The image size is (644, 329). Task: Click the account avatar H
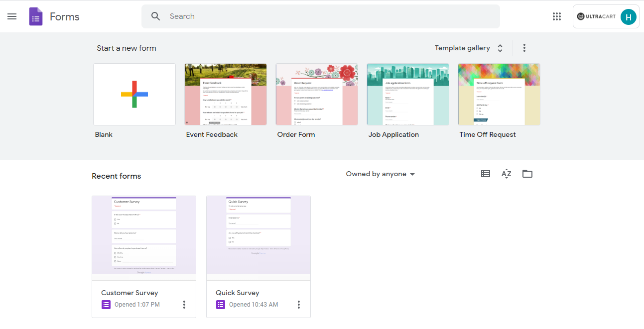click(629, 16)
